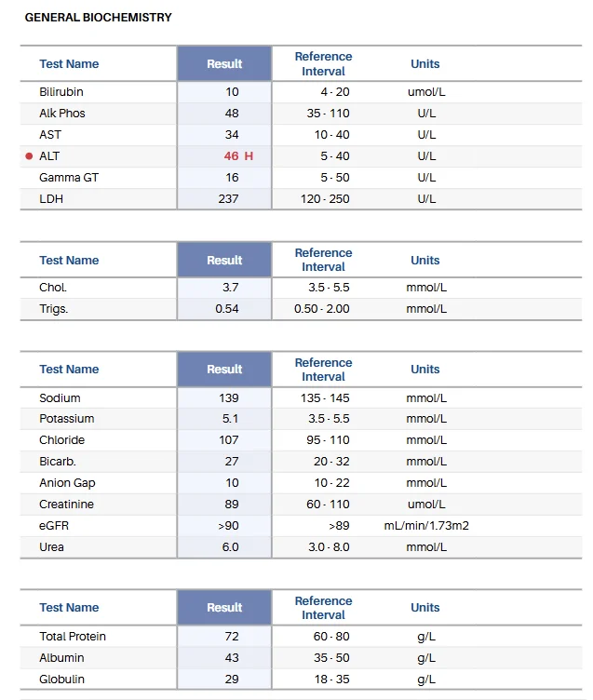The width and height of the screenshot is (593, 700).
Task: Select the Gamma GT test name
Action: [69, 178]
